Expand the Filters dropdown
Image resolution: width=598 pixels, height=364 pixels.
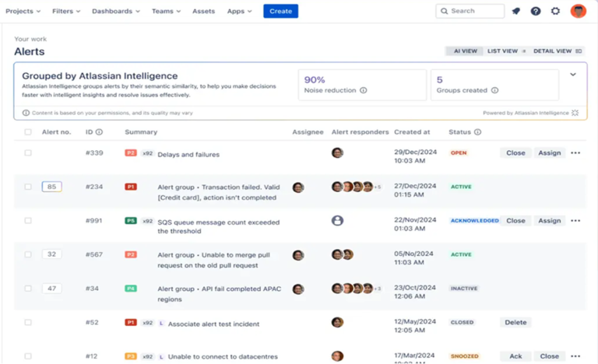point(67,12)
